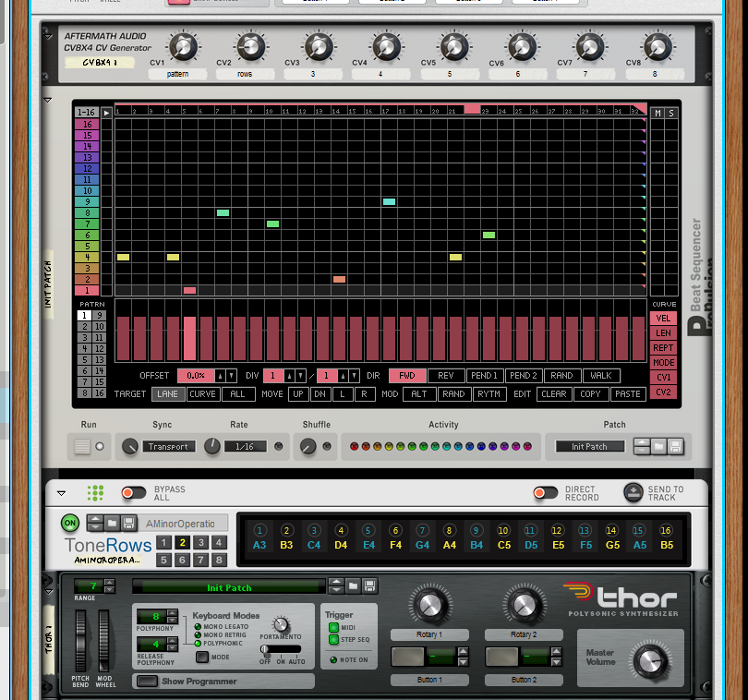Viewport: 748px width, 700px height.
Task: Open the Thor patch browser folder icon
Action: tap(353, 586)
